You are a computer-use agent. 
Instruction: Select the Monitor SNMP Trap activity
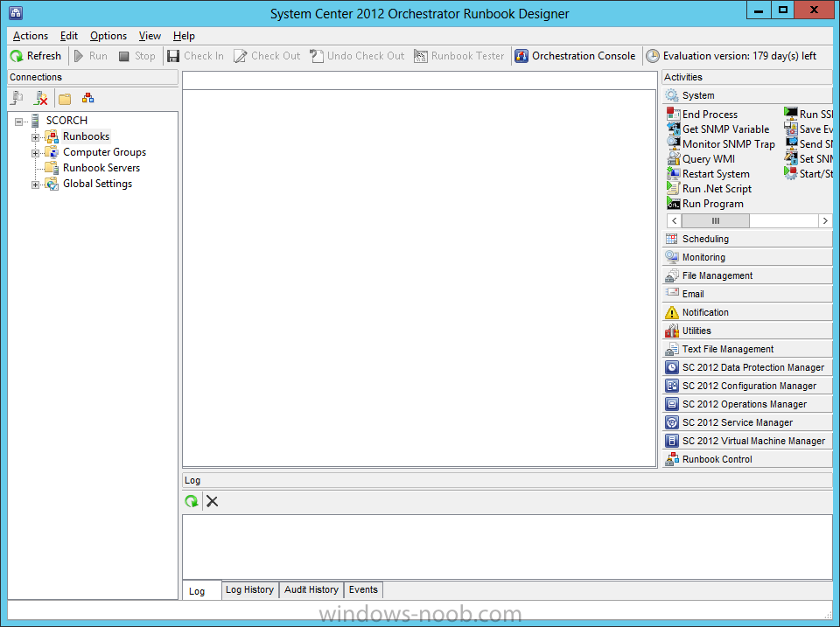click(721, 144)
